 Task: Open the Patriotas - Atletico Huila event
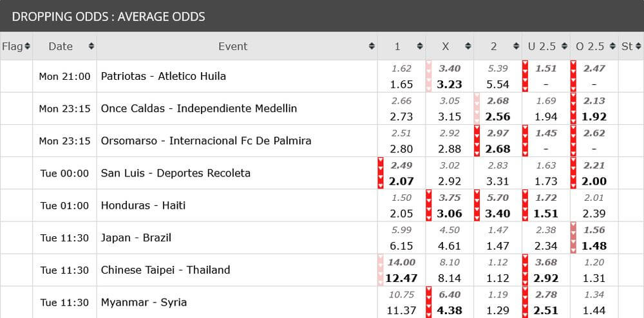coord(164,76)
